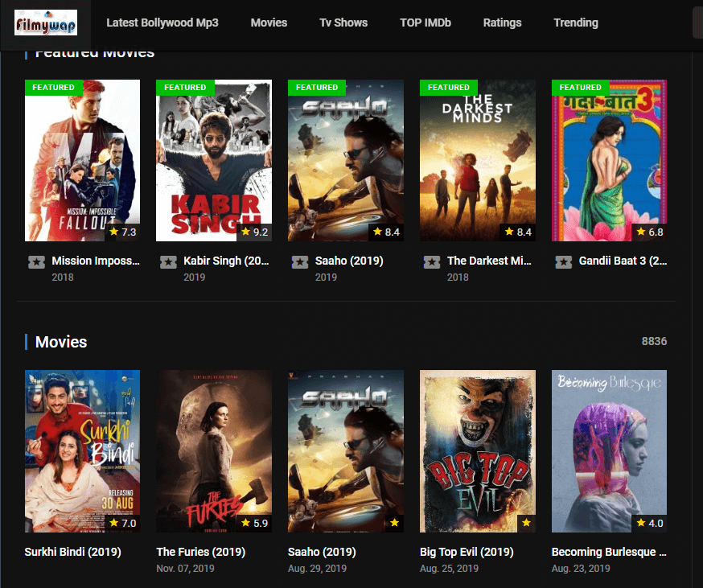Click The Darkest Mi... title link
This screenshot has height=588, width=703.
[x=489, y=261]
